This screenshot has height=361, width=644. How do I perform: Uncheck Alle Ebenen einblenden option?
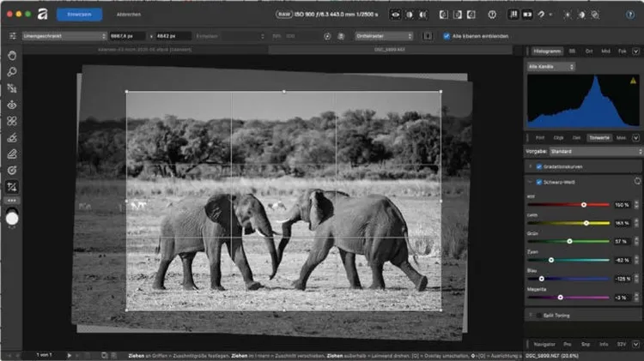(447, 36)
